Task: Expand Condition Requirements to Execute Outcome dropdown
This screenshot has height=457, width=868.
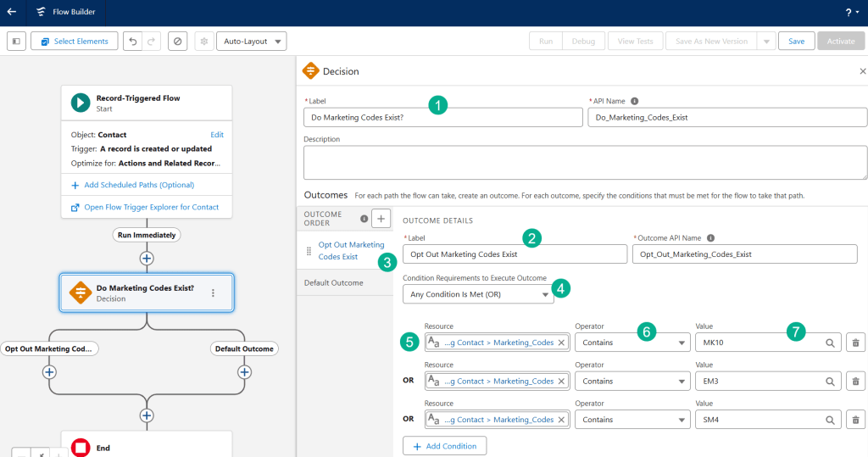Action: [x=478, y=294]
